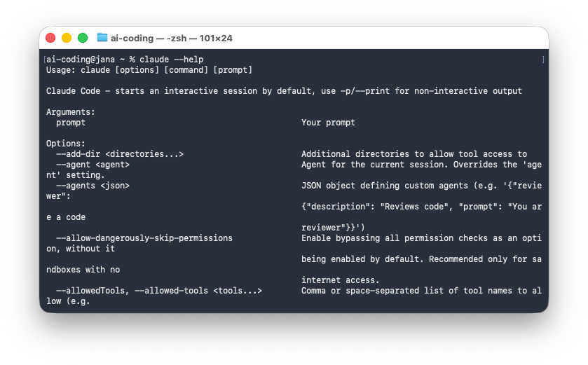
Task: Click the 'claude --help' command text
Action: pyautogui.click(x=171, y=60)
